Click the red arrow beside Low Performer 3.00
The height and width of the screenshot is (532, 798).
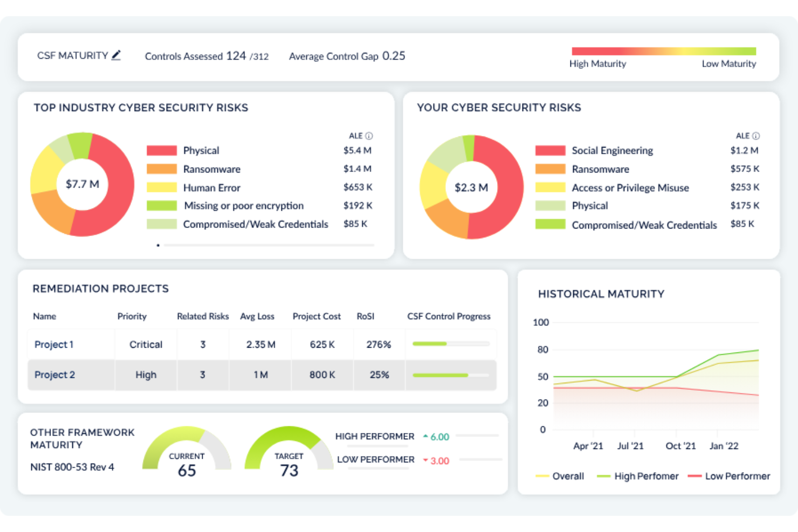(424, 460)
